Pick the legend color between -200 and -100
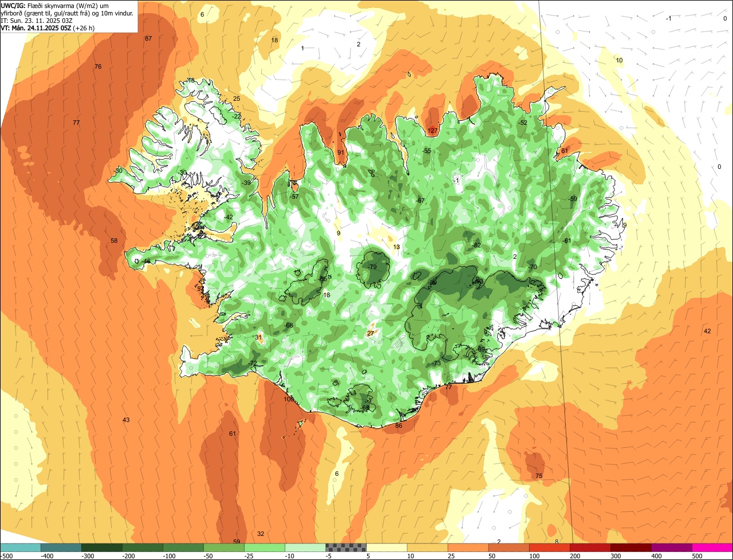733x560 pixels. [x=143, y=547]
